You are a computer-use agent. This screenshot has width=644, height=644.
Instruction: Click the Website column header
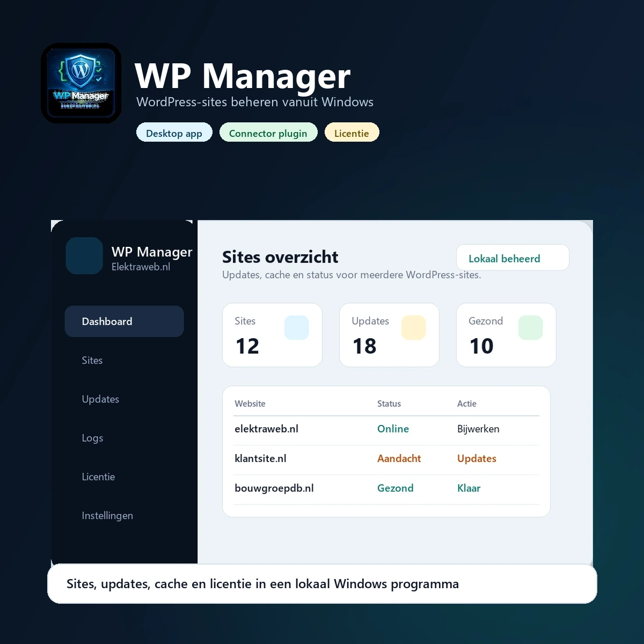point(250,404)
